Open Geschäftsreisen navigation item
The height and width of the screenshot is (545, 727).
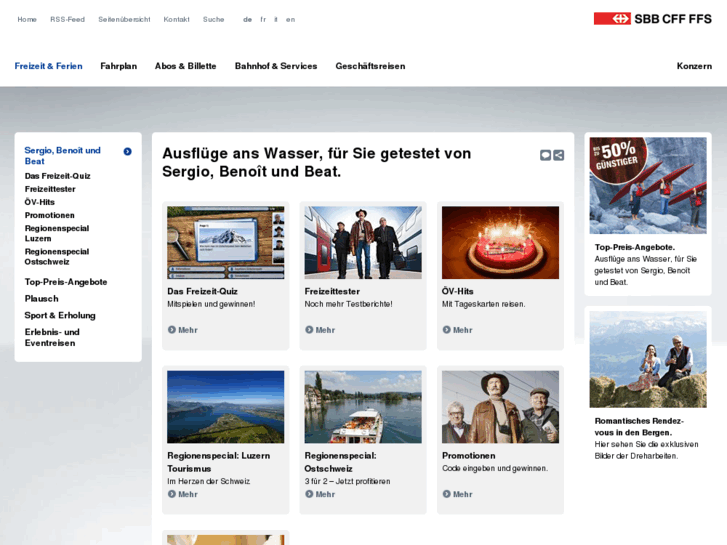(x=370, y=66)
